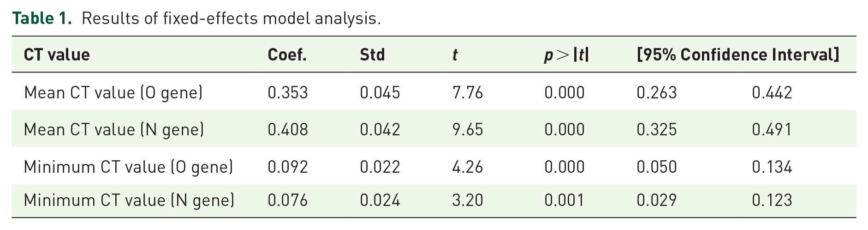868x230 pixels.
Task: Click the coefficient value 0.353
Action: pos(288,93)
